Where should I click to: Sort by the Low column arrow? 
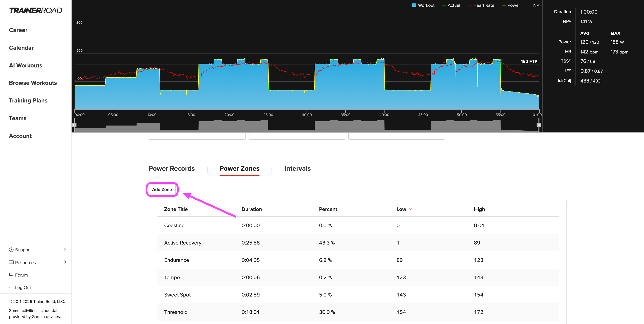(410, 209)
